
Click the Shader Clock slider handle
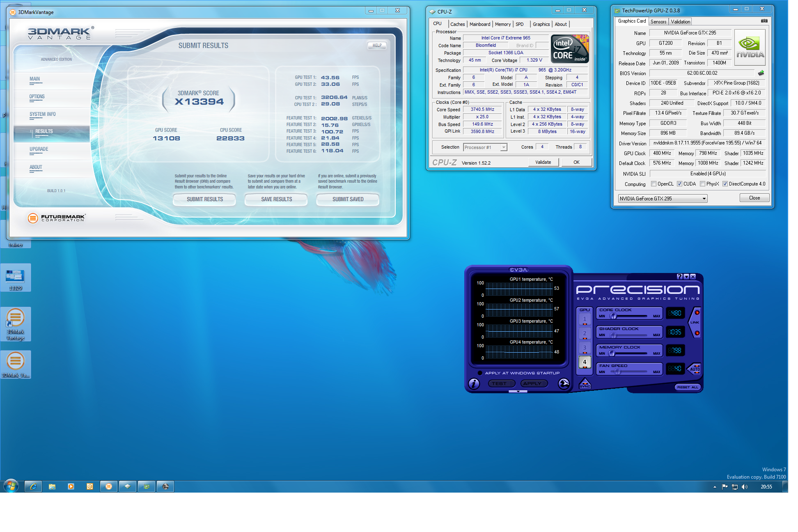tap(613, 335)
